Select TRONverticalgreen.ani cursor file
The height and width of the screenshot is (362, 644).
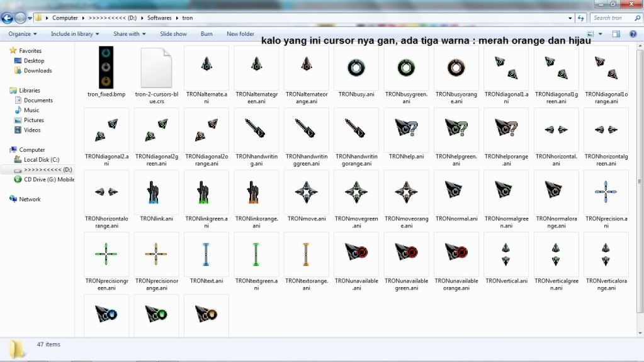pos(556,254)
